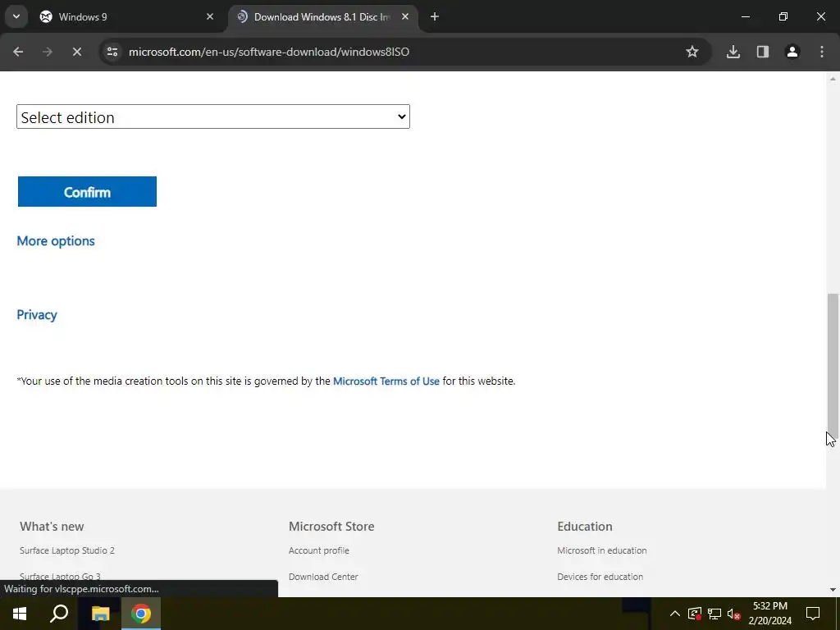
Task: Open Devices for education footer link
Action: pos(600,577)
